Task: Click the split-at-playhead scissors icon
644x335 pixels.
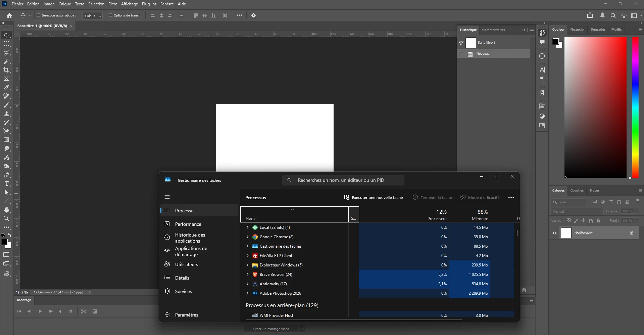Action: (x=84, y=311)
